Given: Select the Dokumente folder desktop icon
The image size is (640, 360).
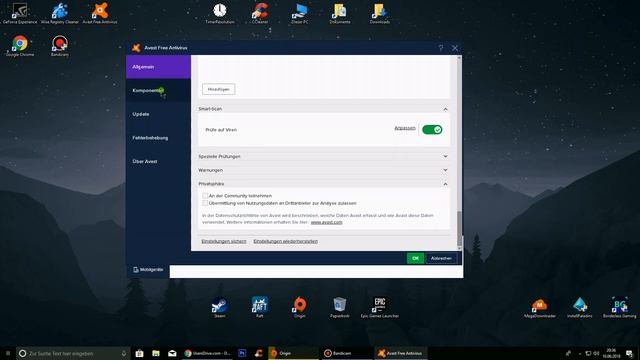Looking at the screenshot, I should (x=340, y=13).
